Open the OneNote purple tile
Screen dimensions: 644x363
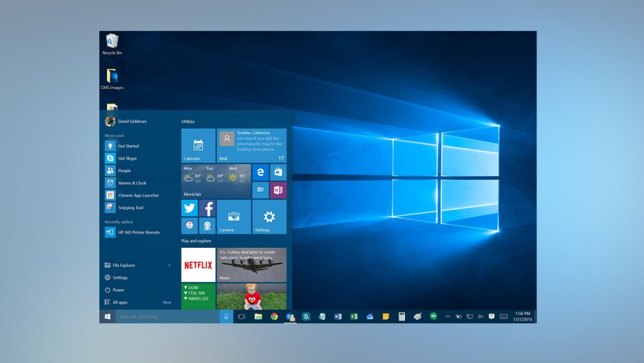(x=278, y=190)
